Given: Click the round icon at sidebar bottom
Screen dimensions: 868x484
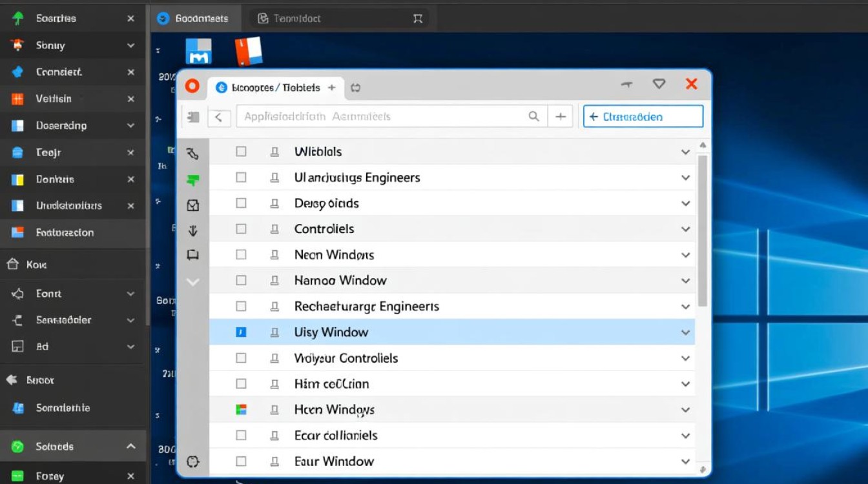Looking at the screenshot, I should click(x=192, y=461).
